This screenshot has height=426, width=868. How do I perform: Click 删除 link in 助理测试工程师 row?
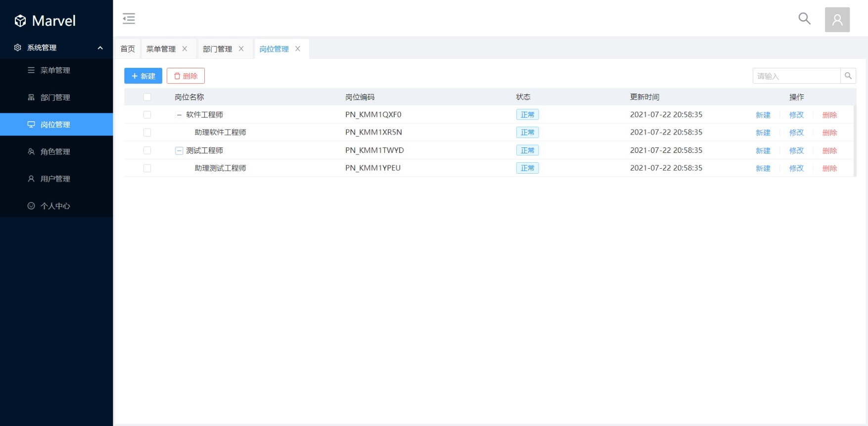[x=829, y=168]
